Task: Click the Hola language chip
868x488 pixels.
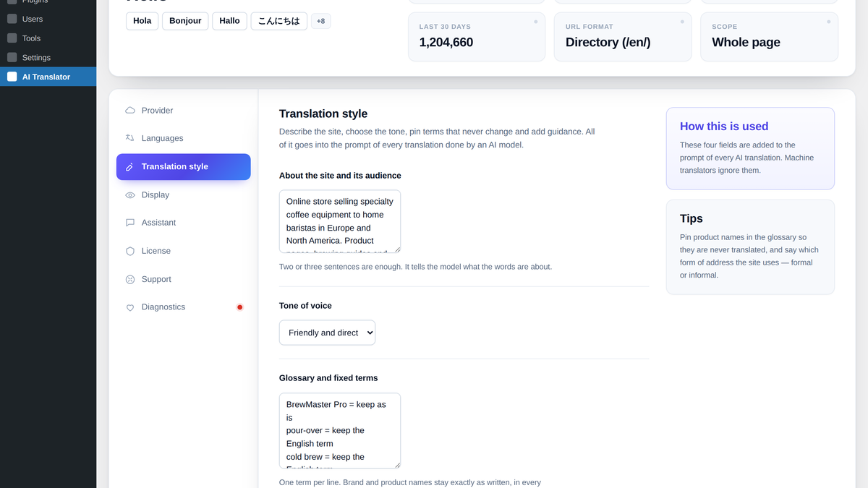Action: 142,21
